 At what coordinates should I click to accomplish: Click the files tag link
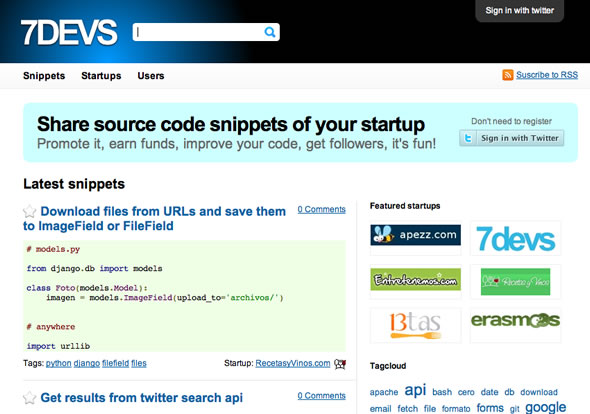pos(139,363)
